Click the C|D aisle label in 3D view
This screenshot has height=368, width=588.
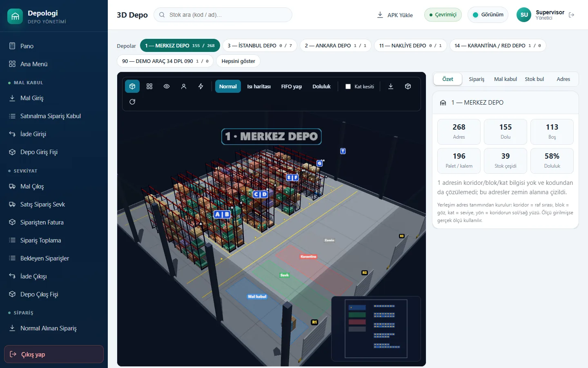coord(261,194)
